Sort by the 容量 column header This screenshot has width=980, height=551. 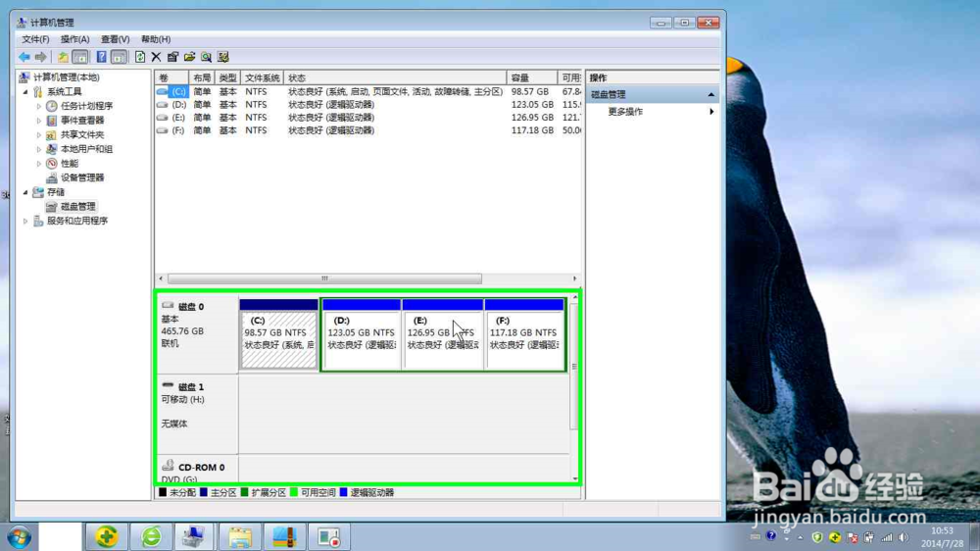[532, 77]
